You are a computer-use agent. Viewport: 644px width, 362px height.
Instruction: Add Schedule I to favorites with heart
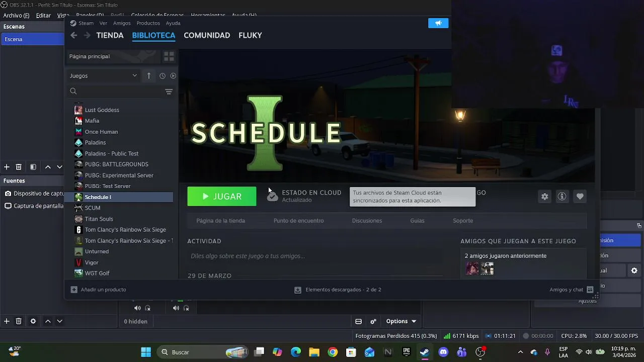(x=580, y=197)
